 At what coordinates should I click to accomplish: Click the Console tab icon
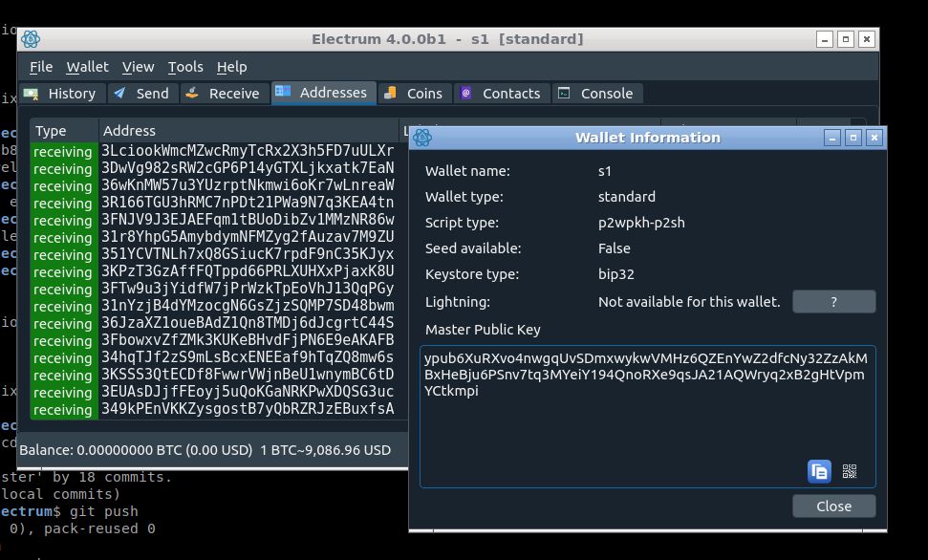point(564,93)
